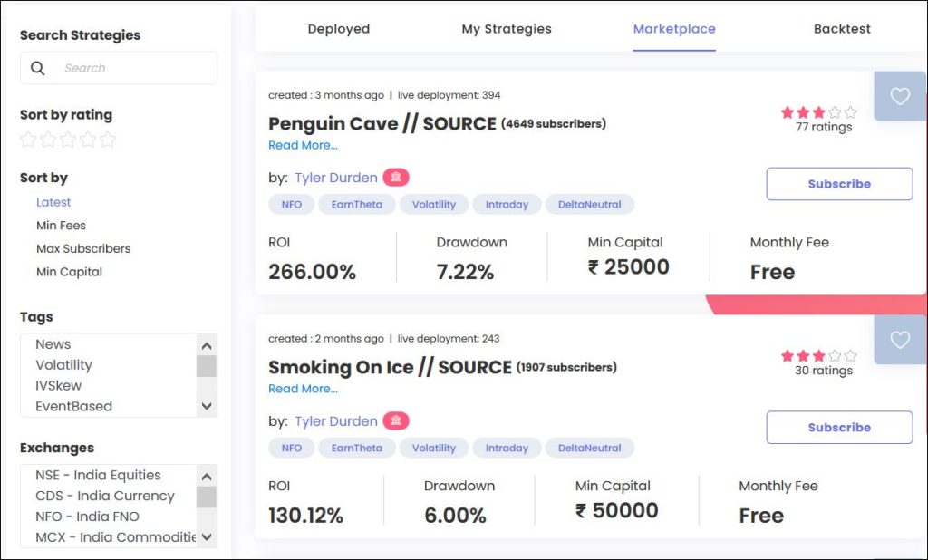Viewport: 928px width, 560px height.
Task: Set the rating filter using the star row
Action: pos(68,140)
